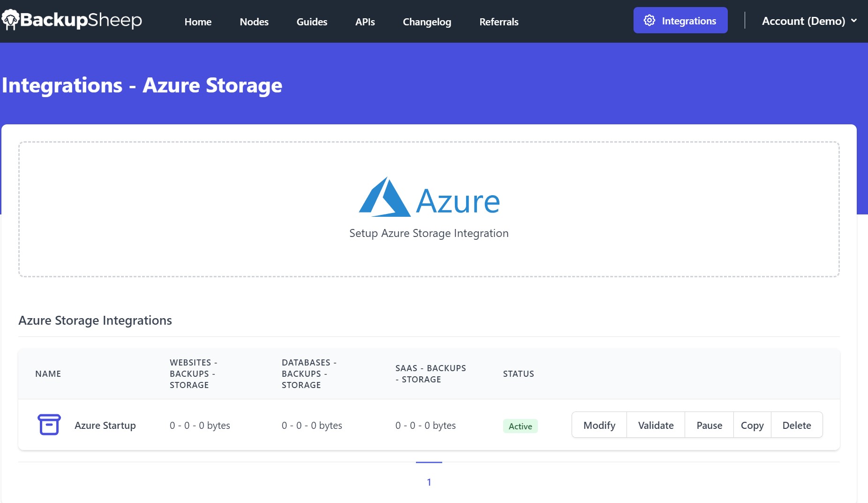Click the BackupSheep sheep logo icon
The width and height of the screenshot is (868, 503).
(10, 20)
